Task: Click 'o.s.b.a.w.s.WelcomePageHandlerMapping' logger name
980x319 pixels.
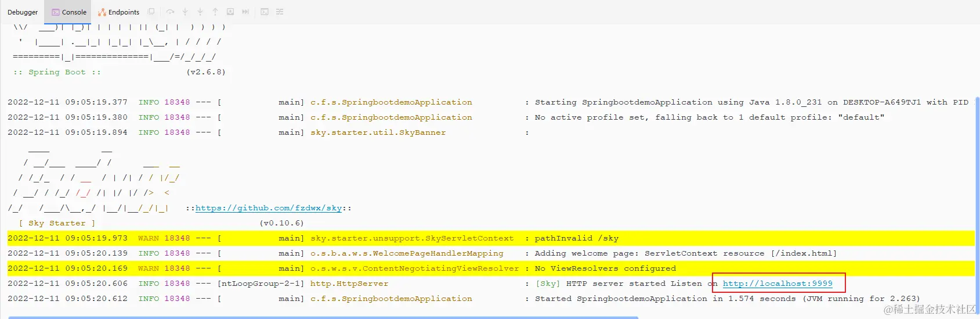Action: click(407, 253)
